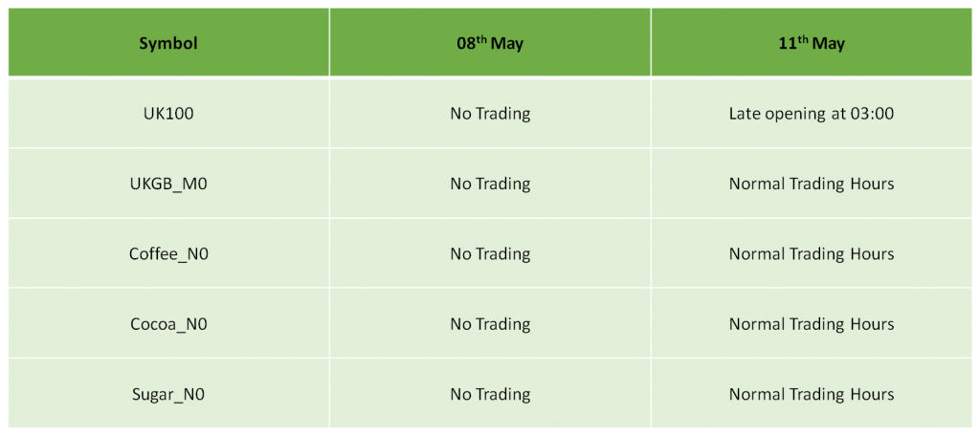Select Coffee_N0 No Trading cell
The width and height of the screenshot is (980, 436).
[x=490, y=253]
